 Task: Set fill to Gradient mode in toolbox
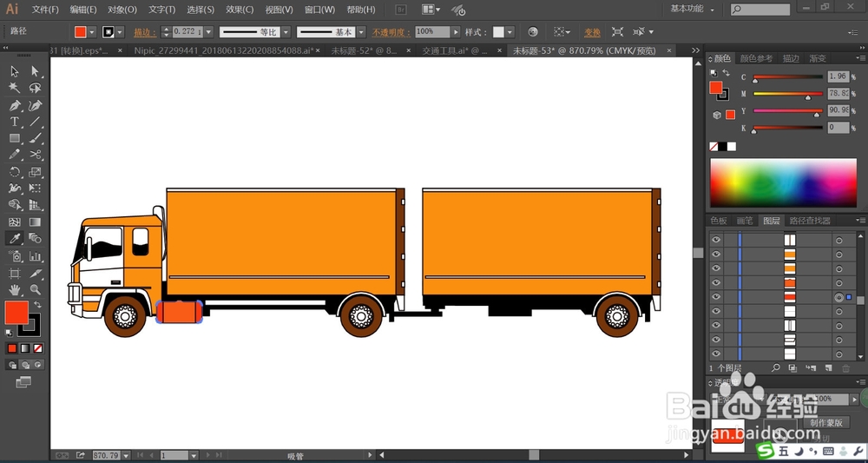[25, 348]
